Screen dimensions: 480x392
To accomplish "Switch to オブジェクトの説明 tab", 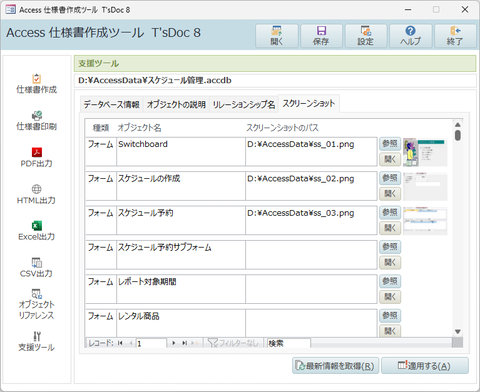I will coord(176,105).
